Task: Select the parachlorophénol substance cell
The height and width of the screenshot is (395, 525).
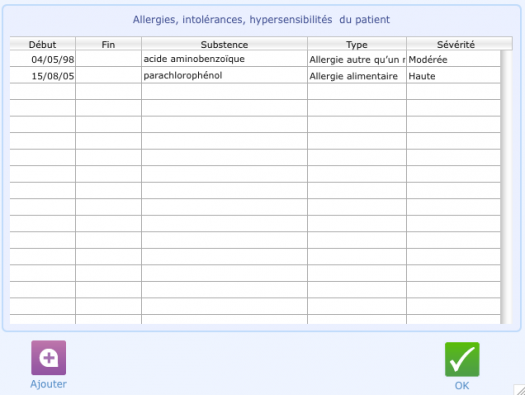Action: click(224, 75)
